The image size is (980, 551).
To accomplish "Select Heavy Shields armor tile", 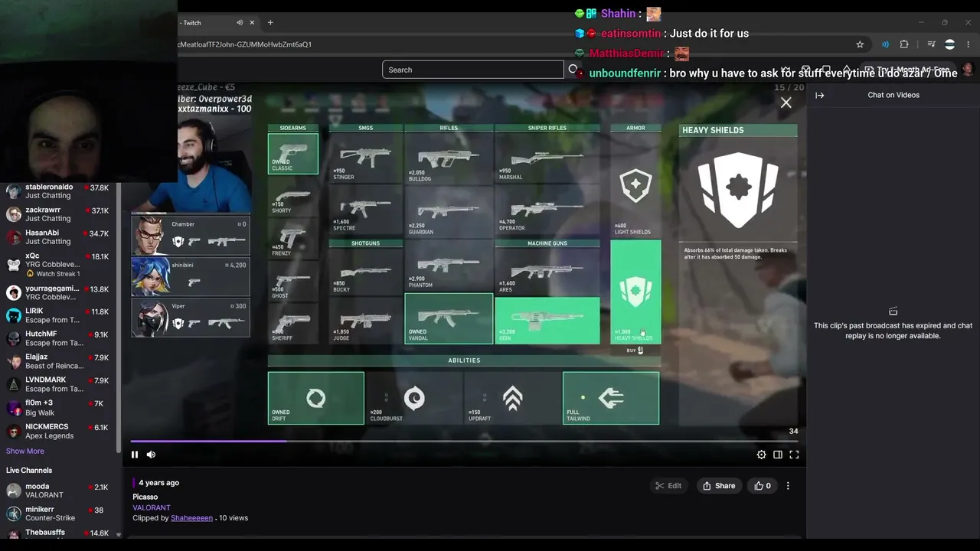I will pyautogui.click(x=635, y=292).
